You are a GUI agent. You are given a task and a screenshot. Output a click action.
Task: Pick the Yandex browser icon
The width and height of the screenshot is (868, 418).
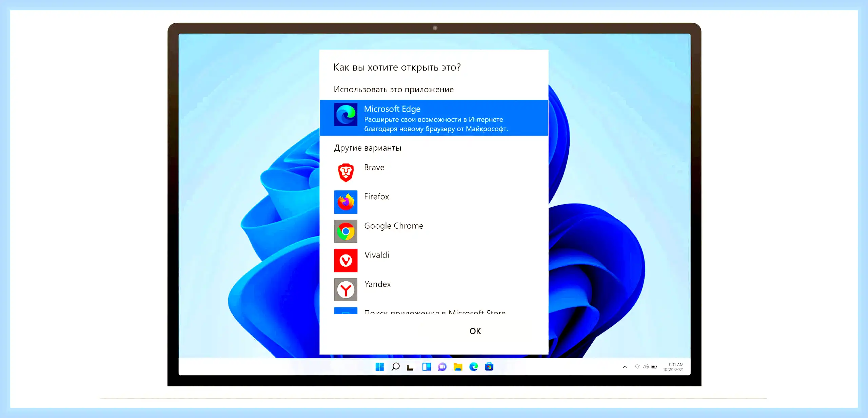point(346,289)
